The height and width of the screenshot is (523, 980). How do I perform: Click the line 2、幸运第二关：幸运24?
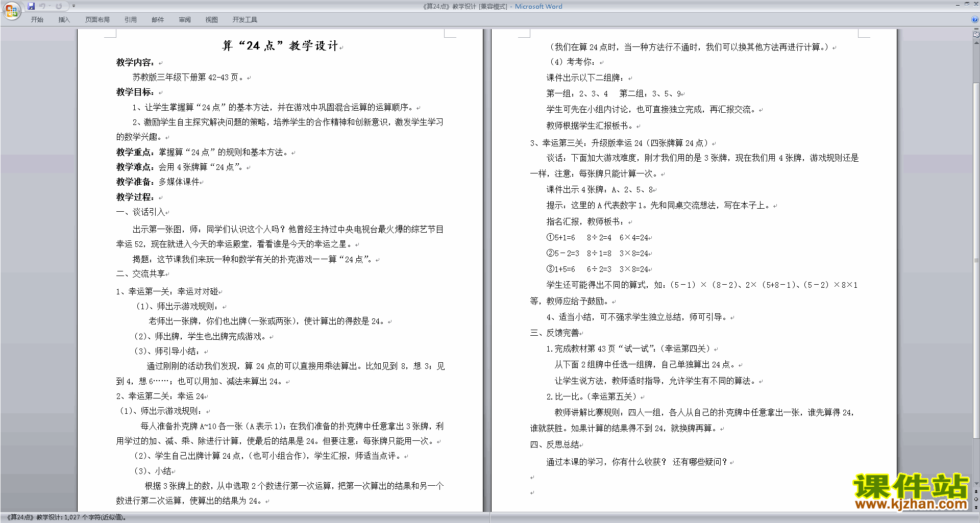(x=160, y=396)
